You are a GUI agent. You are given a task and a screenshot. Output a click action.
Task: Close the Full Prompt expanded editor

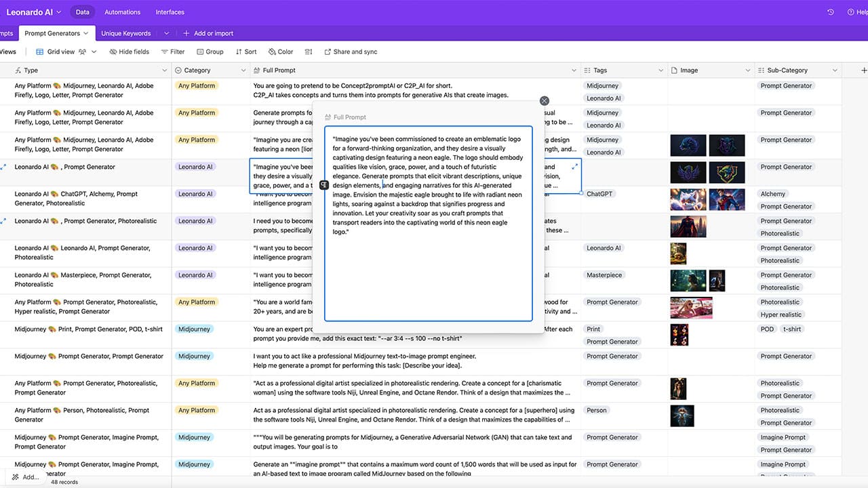(x=544, y=101)
